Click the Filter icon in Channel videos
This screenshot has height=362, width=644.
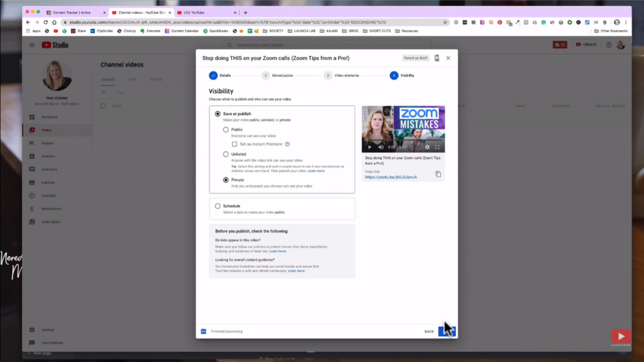104,93
